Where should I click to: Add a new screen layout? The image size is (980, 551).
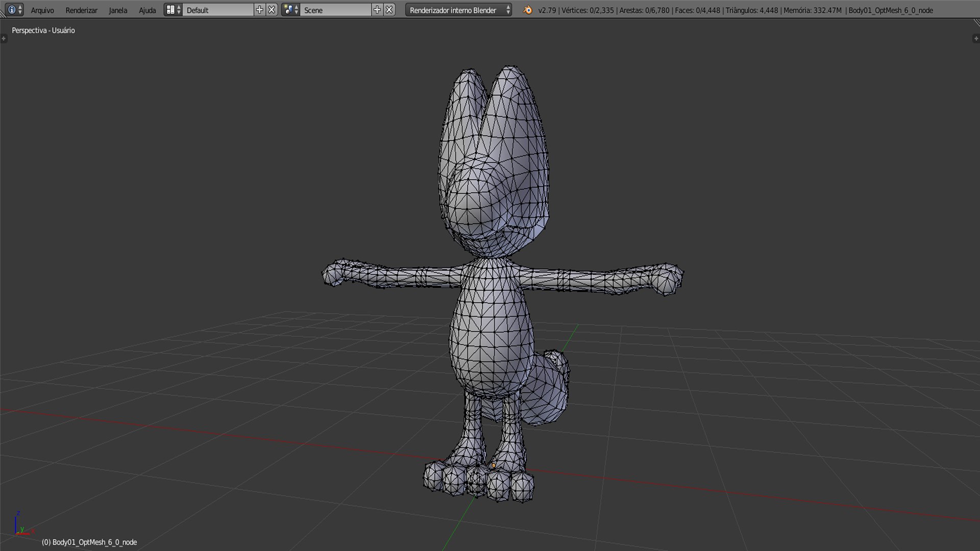point(260,10)
